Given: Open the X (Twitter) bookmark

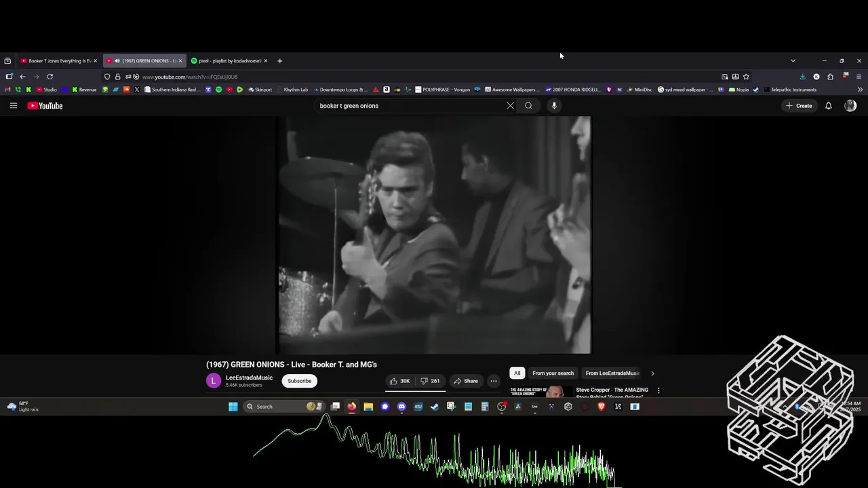Looking at the screenshot, I should click(136, 89).
